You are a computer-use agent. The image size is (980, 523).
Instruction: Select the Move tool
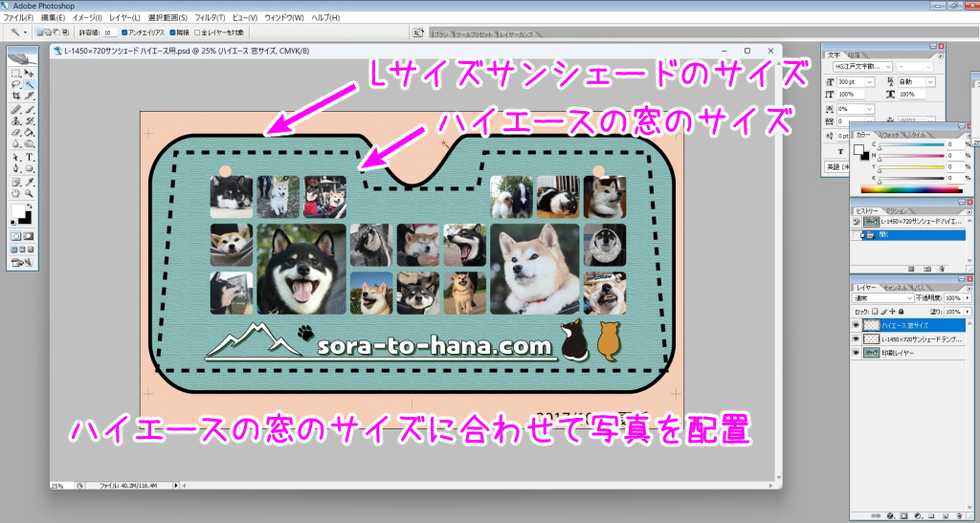pos(30,73)
